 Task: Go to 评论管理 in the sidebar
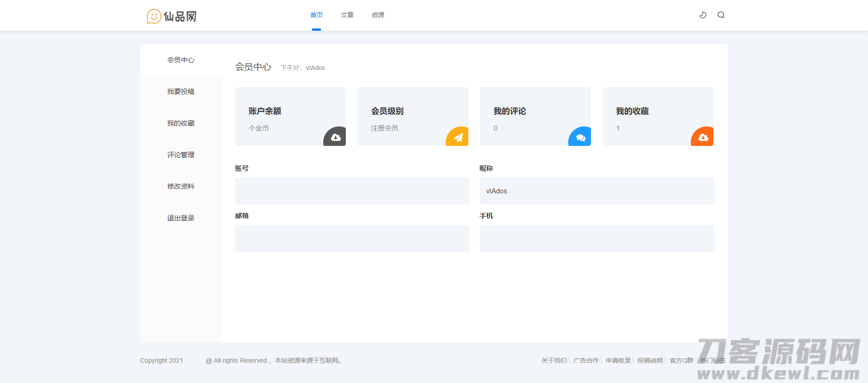[x=181, y=155]
